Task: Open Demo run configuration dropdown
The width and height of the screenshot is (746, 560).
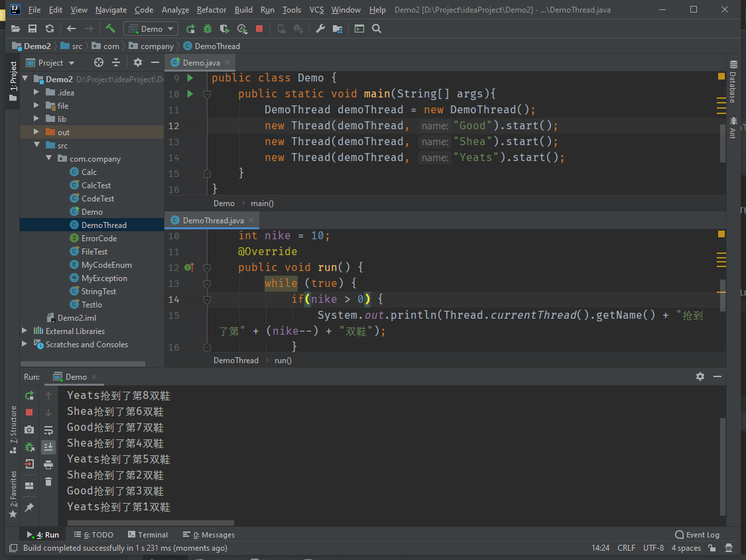Action: [151, 29]
